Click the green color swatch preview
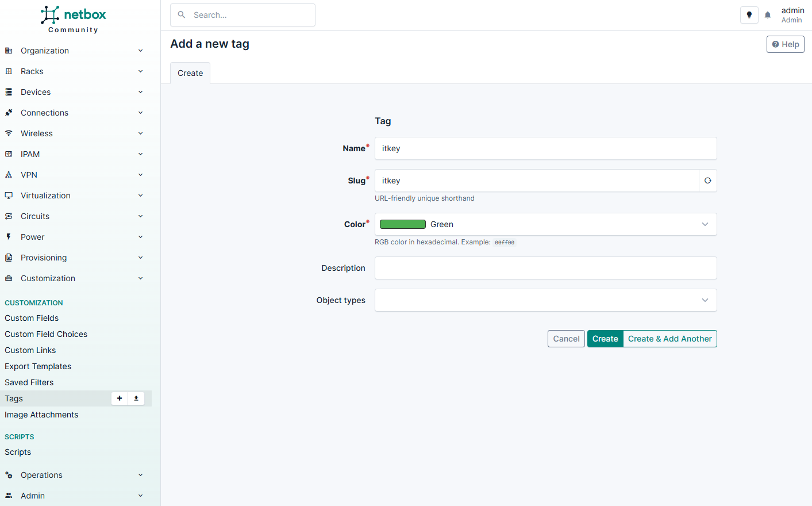The width and height of the screenshot is (812, 506). (x=402, y=224)
